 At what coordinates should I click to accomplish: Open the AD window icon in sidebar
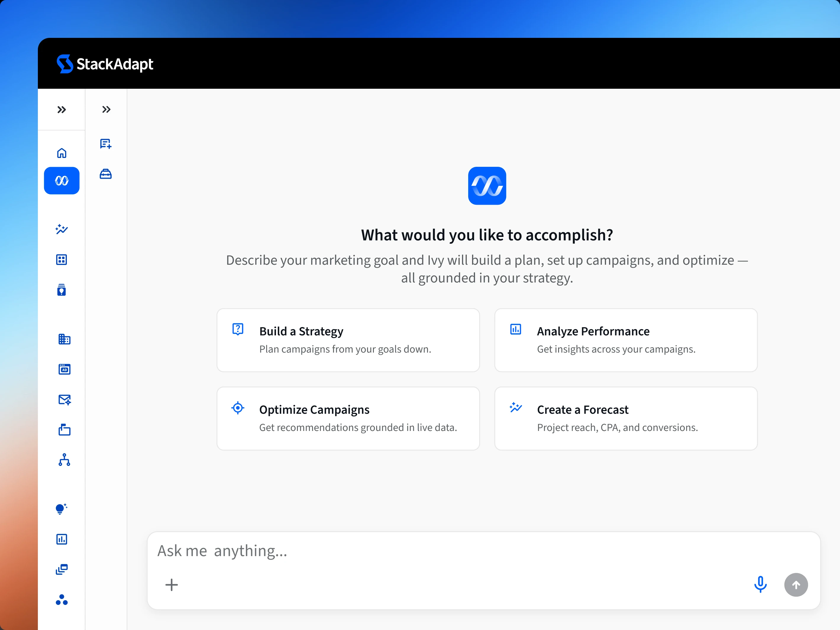pyautogui.click(x=64, y=369)
